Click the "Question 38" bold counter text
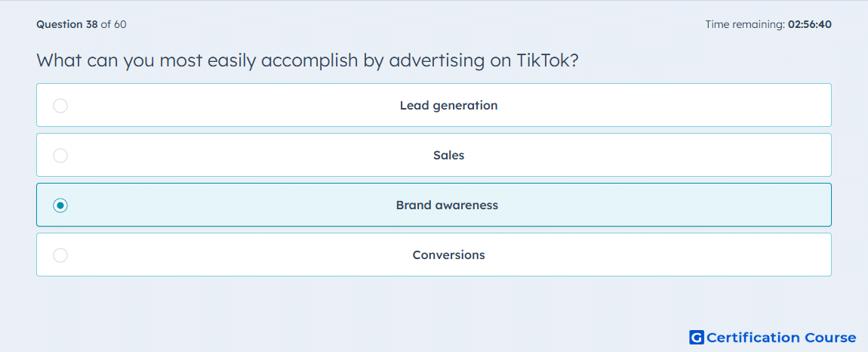The width and height of the screenshot is (868, 352). pos(67,24)
